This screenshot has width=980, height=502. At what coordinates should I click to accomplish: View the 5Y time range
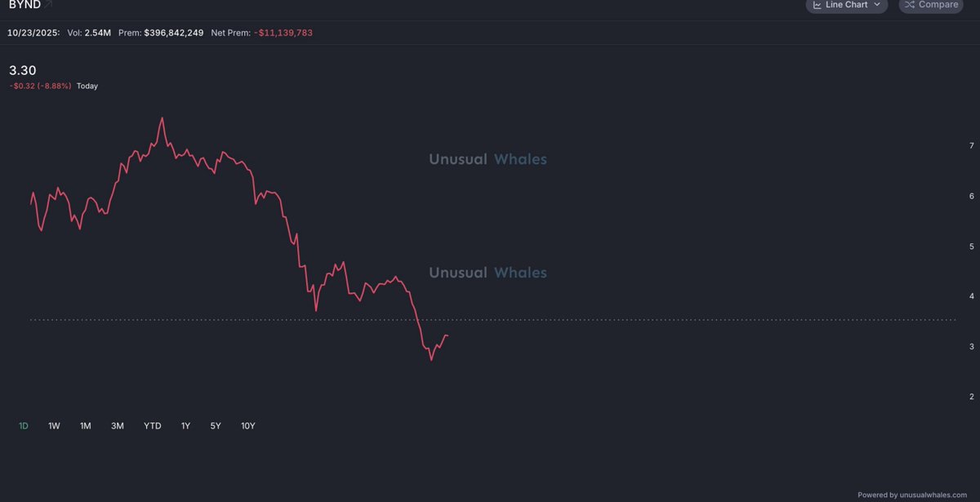(x=216, y=426)
